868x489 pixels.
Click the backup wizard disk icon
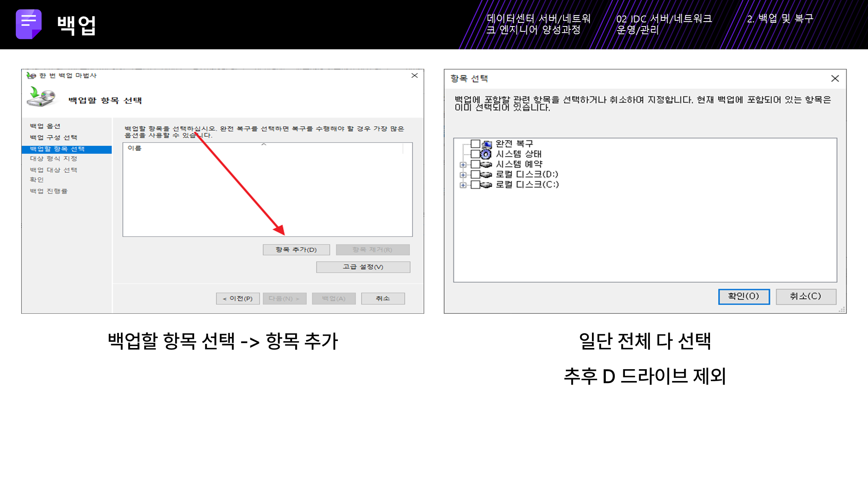41,97
